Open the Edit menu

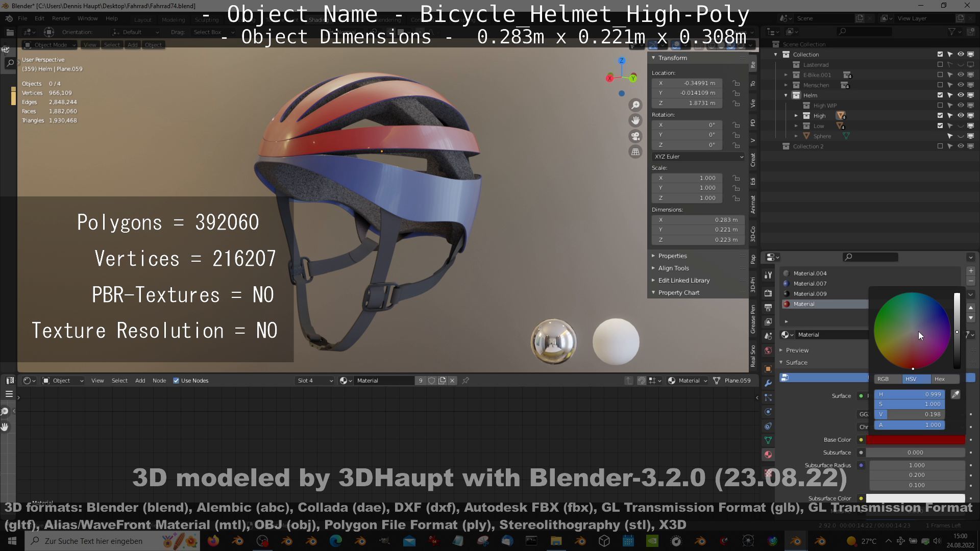click(39, 18)
